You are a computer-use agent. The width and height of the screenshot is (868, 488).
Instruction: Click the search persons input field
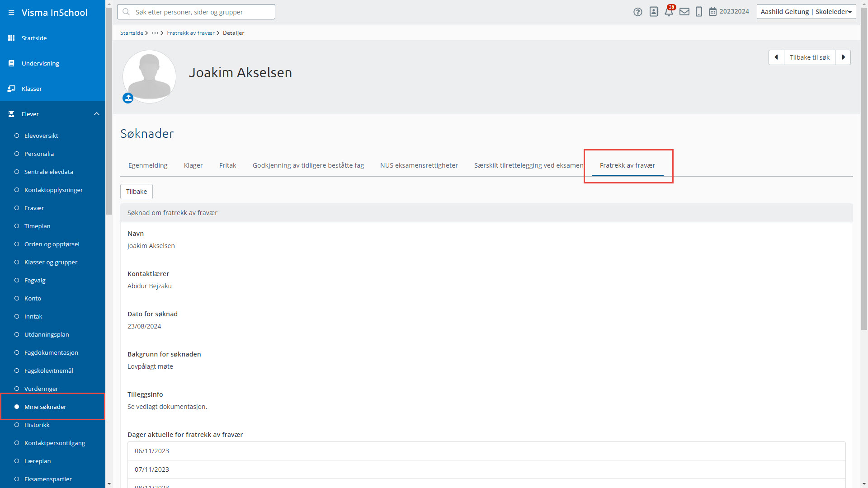(x=196, y=12)
